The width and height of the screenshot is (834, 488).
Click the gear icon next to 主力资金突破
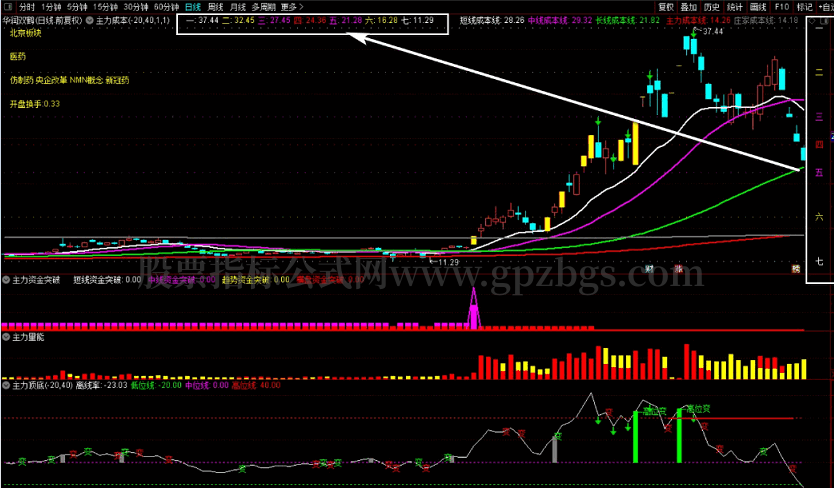(8, 281)
